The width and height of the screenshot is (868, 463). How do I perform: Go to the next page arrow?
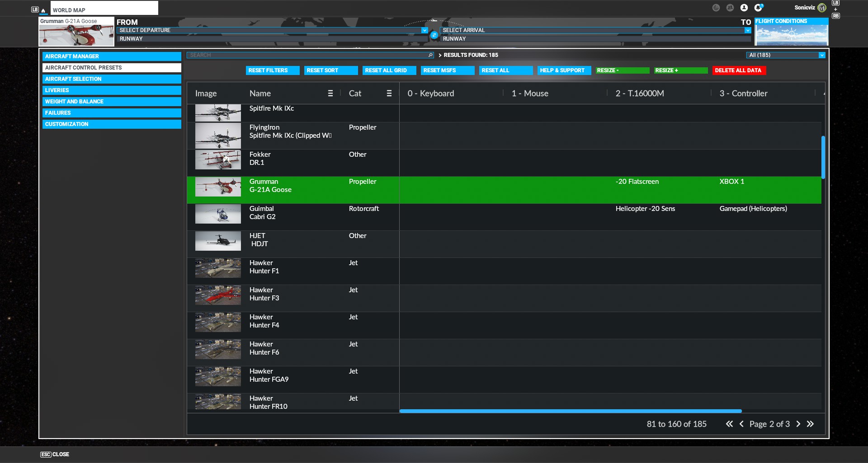pos(798,424)
